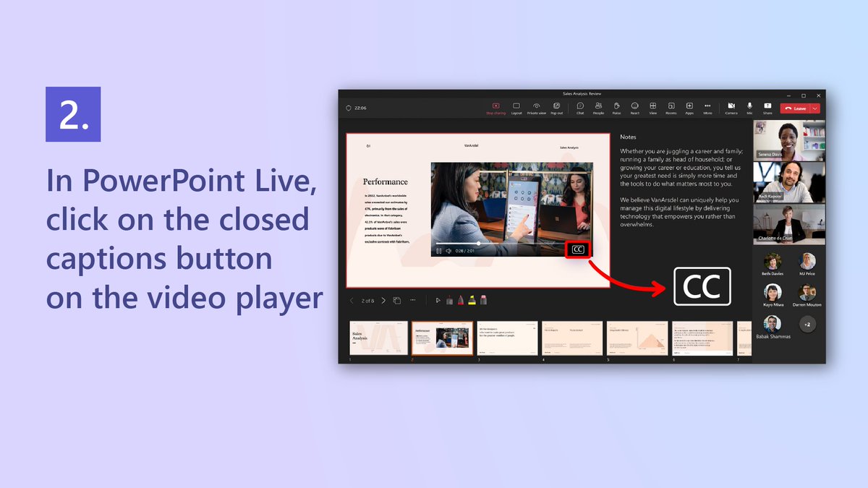The height and width of the screenshot is (488, 868).
Task: Mute the Mic
Action: (749, 108)
